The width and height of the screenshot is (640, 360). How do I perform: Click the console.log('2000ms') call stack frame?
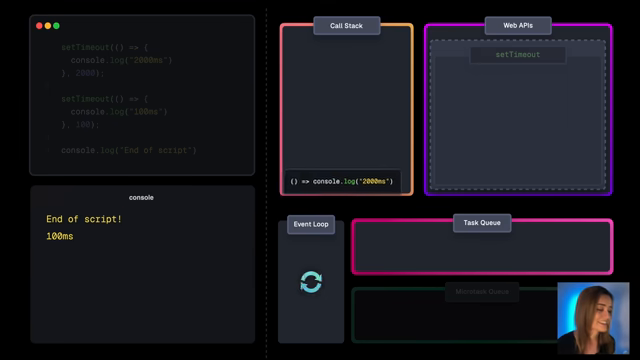click(x=342, y=181)
